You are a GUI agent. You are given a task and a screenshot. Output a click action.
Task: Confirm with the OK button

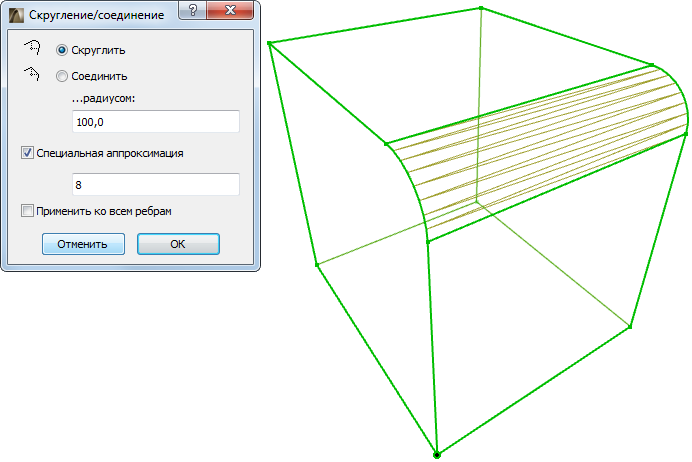coord(178,244)
